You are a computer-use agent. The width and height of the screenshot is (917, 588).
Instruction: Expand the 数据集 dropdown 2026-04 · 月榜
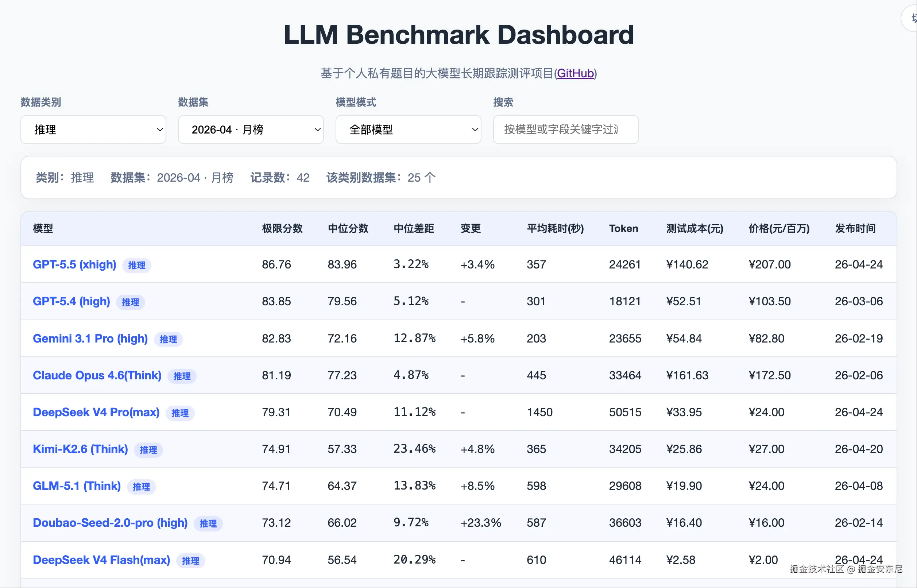251,130
